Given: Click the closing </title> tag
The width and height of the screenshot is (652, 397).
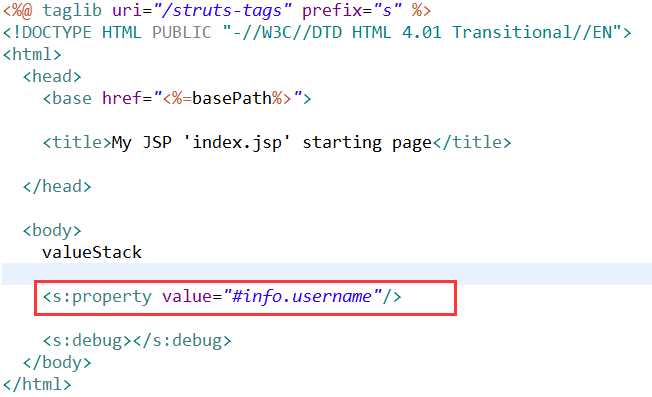Looking at the screenshot, I should (x=472, y=143).
